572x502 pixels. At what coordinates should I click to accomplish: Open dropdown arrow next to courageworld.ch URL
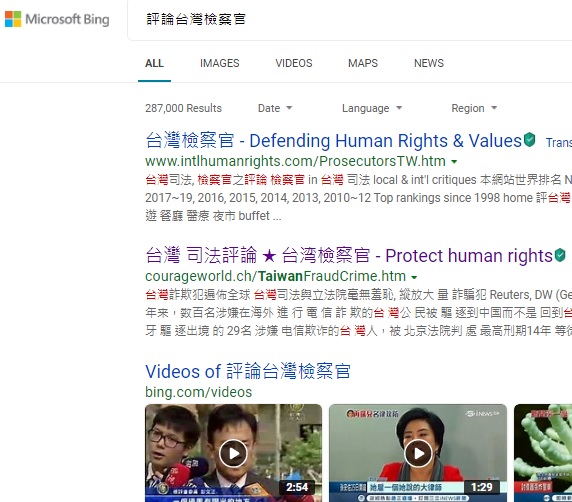click(x=414, y=277)
